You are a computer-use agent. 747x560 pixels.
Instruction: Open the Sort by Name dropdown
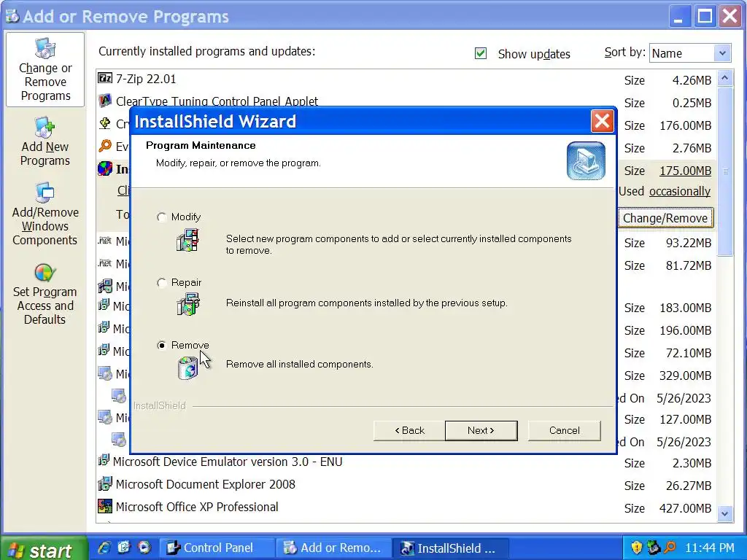[722, 52]
